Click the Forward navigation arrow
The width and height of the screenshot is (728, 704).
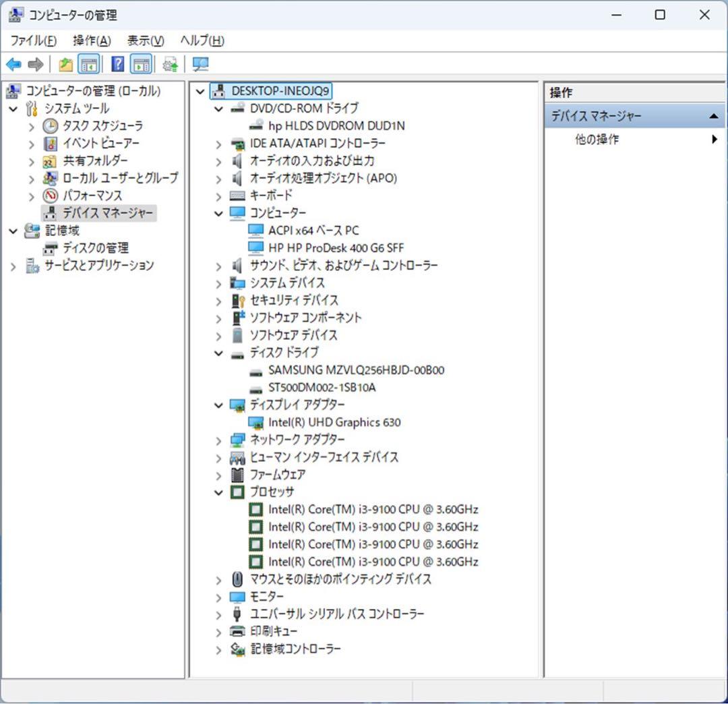pos(35,63)
